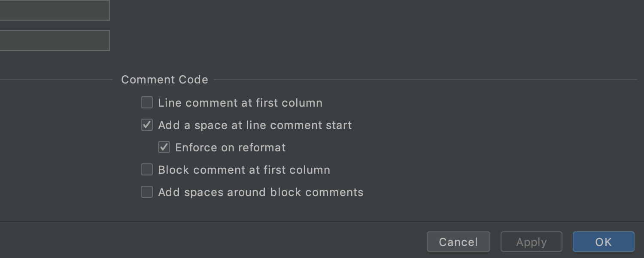644x258 pixels.
Task: Focus the lower text input field
Action: pyautogui.click(x=55, y=40)
